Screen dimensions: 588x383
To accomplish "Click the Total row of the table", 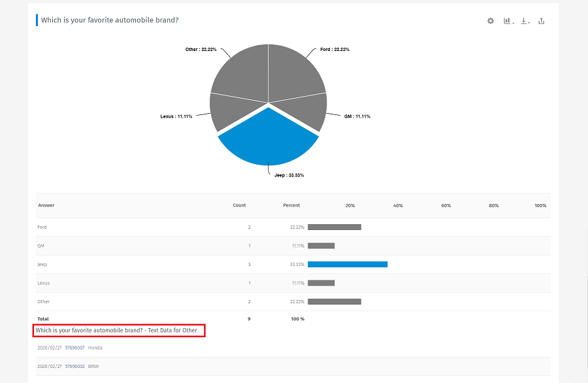I will 44,319.
